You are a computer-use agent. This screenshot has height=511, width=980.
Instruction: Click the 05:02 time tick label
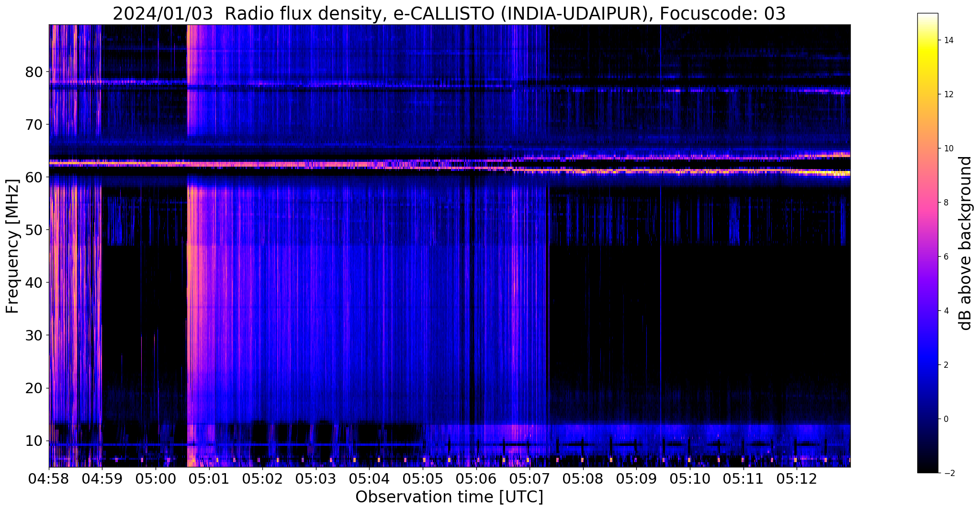pyautogui.click(x=262, y=478)
